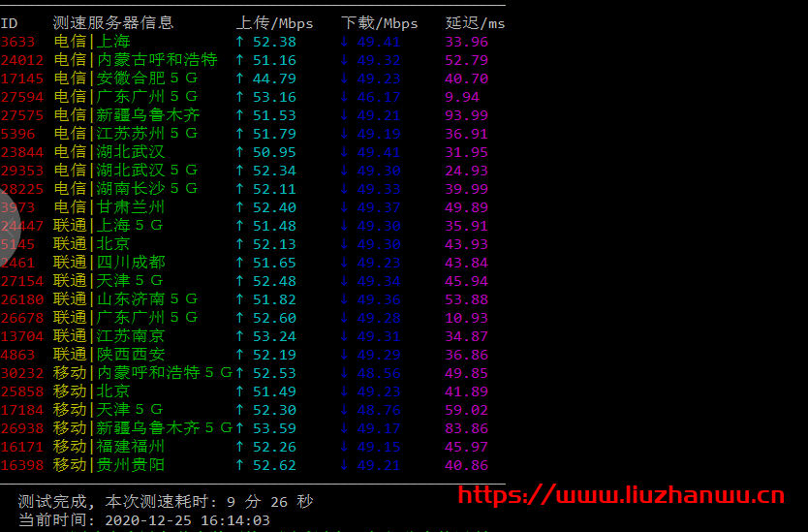This screenshot has width=808, height=532.
Task: Click the 9.94 latency value
Action: pyautogui.click(x=462, y=97)
